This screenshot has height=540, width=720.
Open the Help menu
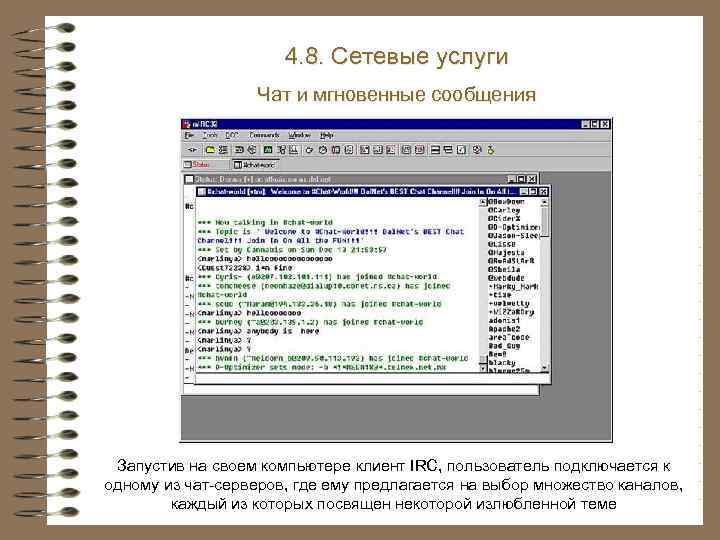(326, 135)
